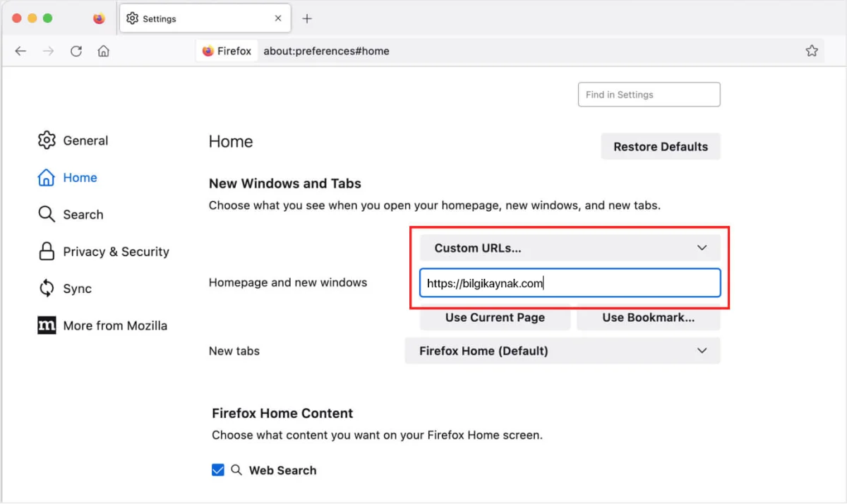Bookmark this page with the star icon
This screenshot has height=504, width=847.
pyautogui.click(x=812, y=51)
